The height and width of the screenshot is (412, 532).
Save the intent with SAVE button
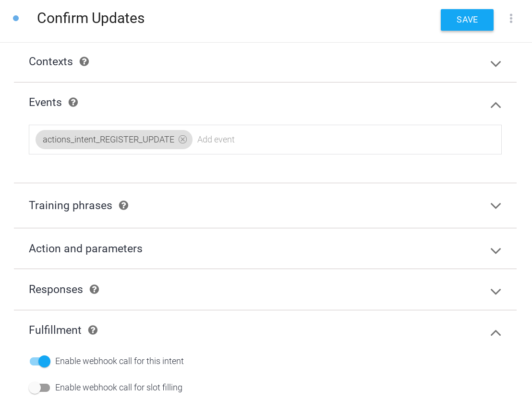pyautogui.click(x=467, y=20)
